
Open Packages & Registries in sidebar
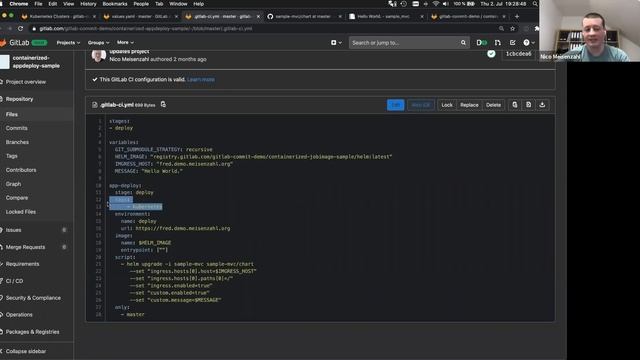[32, 332]
